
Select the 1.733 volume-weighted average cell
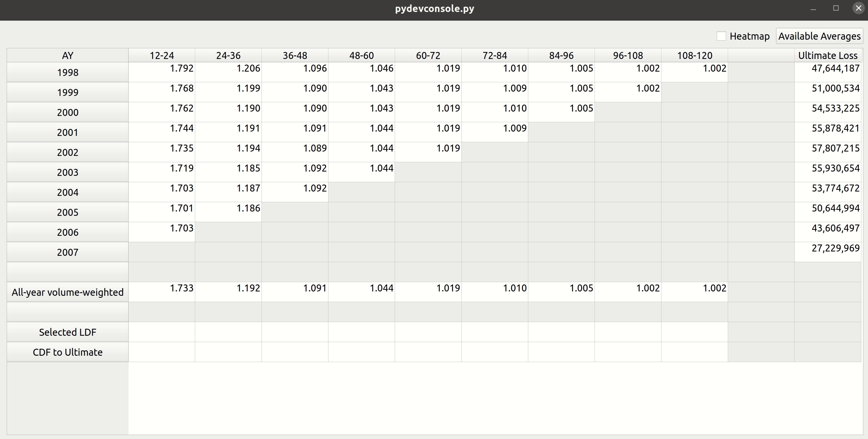click(162, 292)
